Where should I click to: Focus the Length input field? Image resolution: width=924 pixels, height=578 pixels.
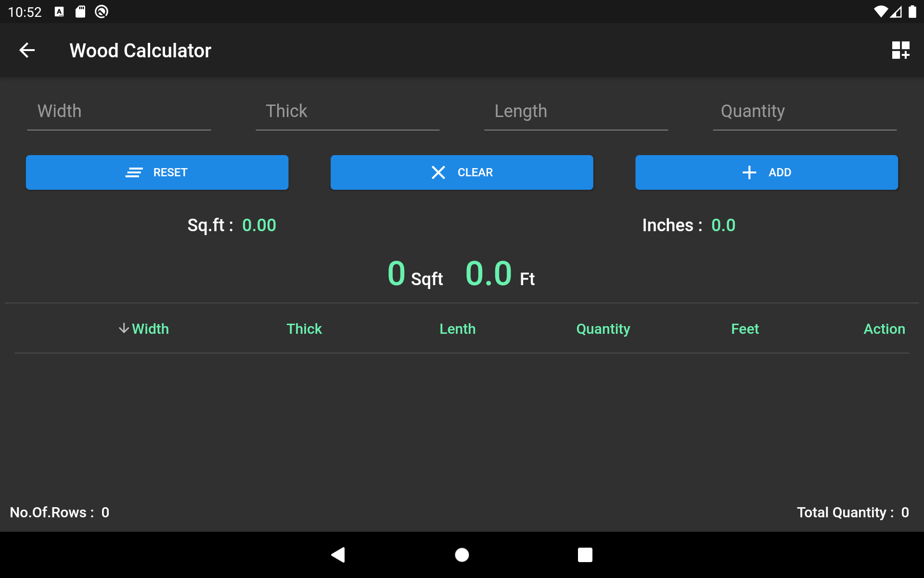(576, 112)
